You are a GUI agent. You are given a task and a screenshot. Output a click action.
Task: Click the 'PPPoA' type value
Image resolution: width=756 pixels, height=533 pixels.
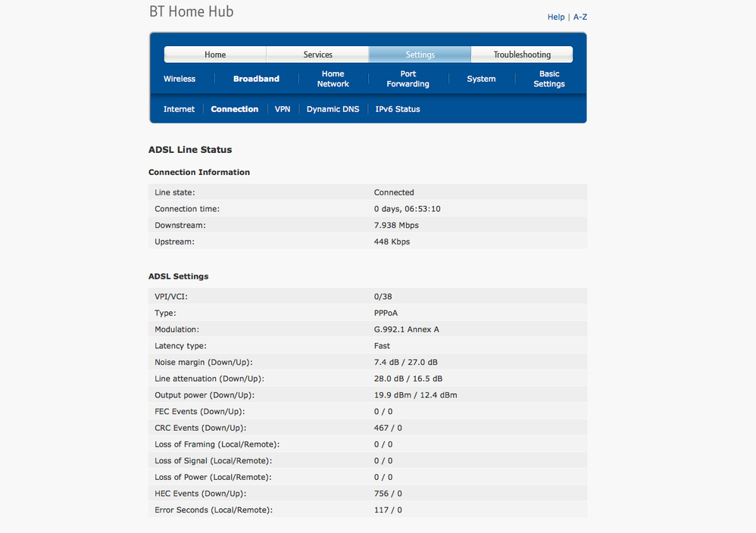coord(386,313)
